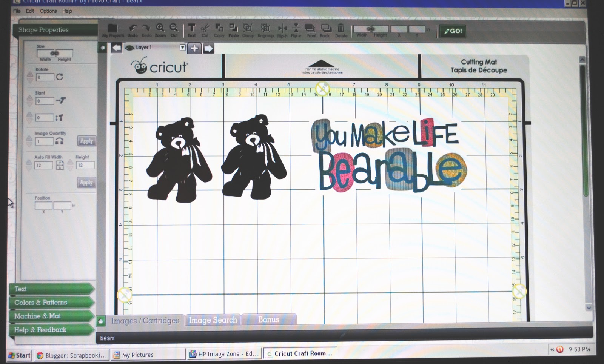Viewport: 604px width, 364px height.
Task: Open the Edit menu
Action: [30, 11]
